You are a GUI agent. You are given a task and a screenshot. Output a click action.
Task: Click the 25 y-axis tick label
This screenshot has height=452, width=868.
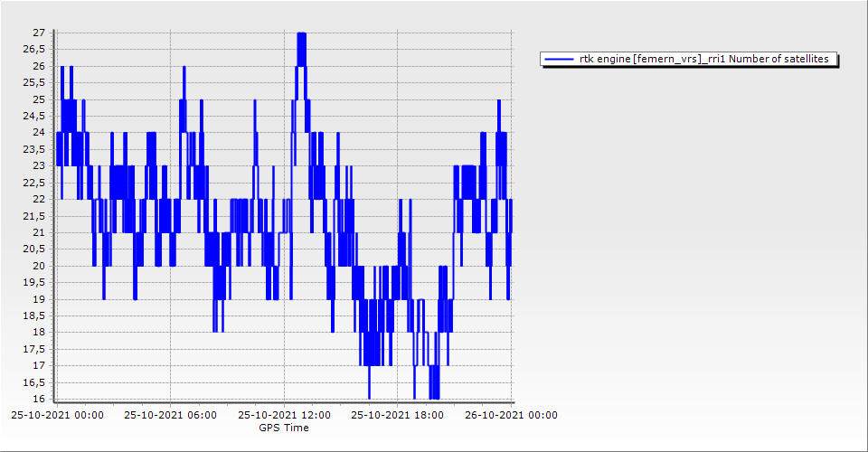click(38, 99)
